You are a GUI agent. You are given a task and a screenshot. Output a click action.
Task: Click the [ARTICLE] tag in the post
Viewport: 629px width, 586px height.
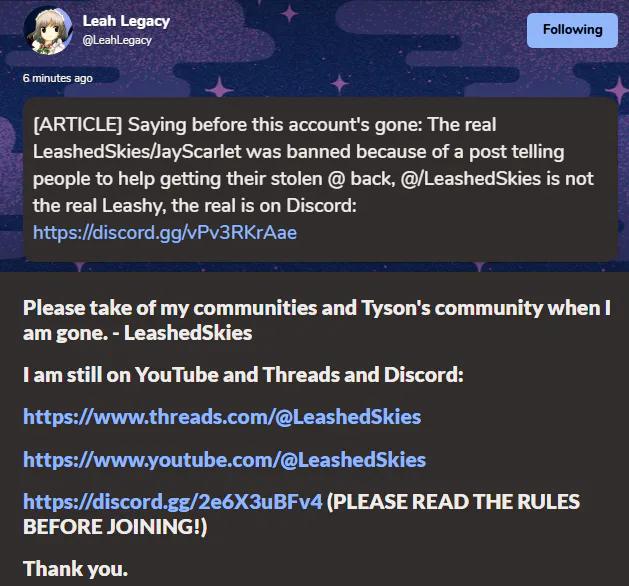[77, 125]
